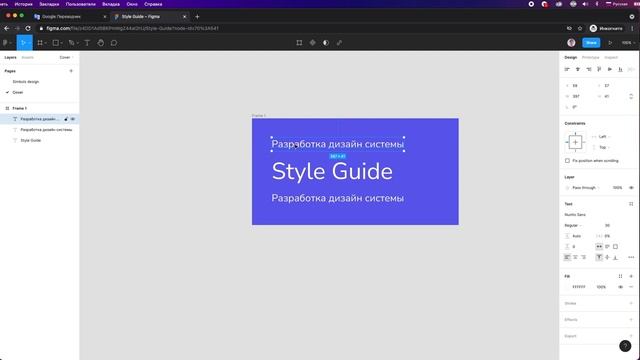Lock the selected text layer in the Layers list

coord(66,119)
